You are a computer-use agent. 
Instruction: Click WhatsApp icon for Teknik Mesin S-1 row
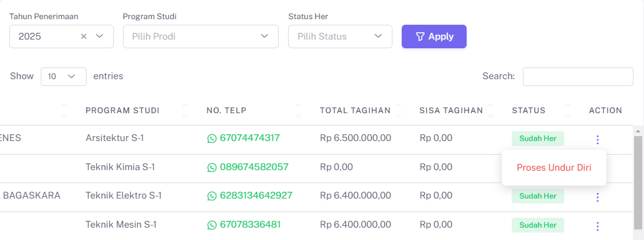(211, 225)
